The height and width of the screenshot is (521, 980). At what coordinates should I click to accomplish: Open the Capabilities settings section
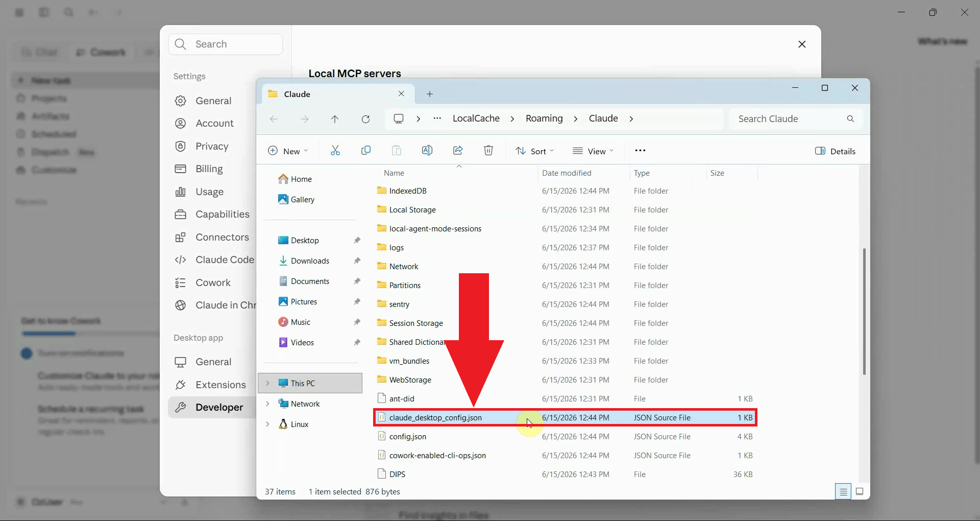coord(212,214)
